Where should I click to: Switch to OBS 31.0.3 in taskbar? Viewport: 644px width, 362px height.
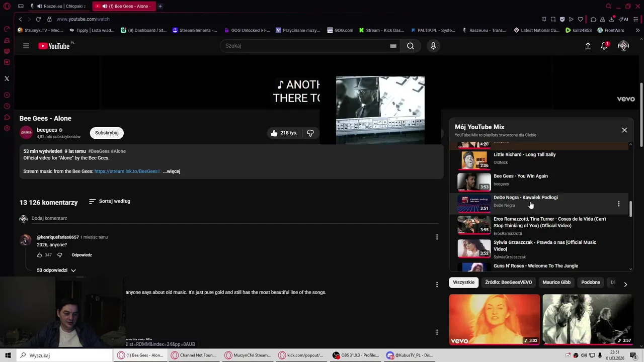tap(356, 355)
